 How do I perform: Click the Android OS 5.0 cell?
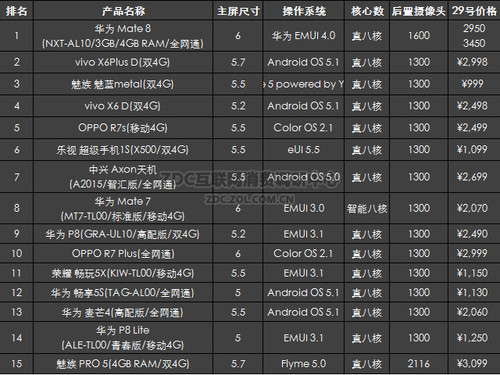[304, 177]
